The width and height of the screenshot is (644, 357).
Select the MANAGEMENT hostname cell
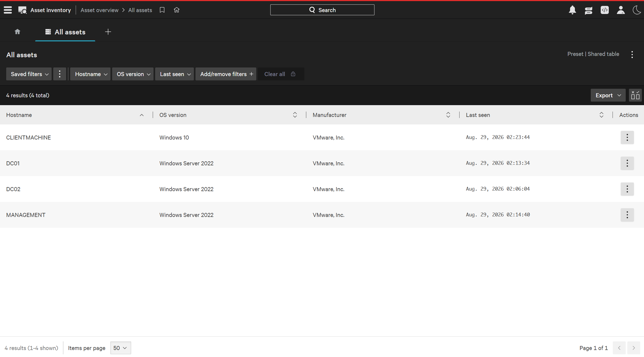point(26,215)
